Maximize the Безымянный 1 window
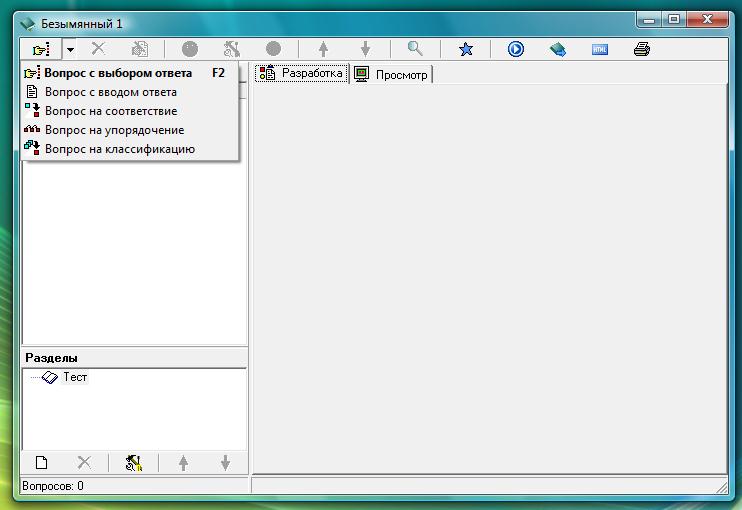Image resolution: width=742 pixels, height=510 pixels. [x=673, y=20]
